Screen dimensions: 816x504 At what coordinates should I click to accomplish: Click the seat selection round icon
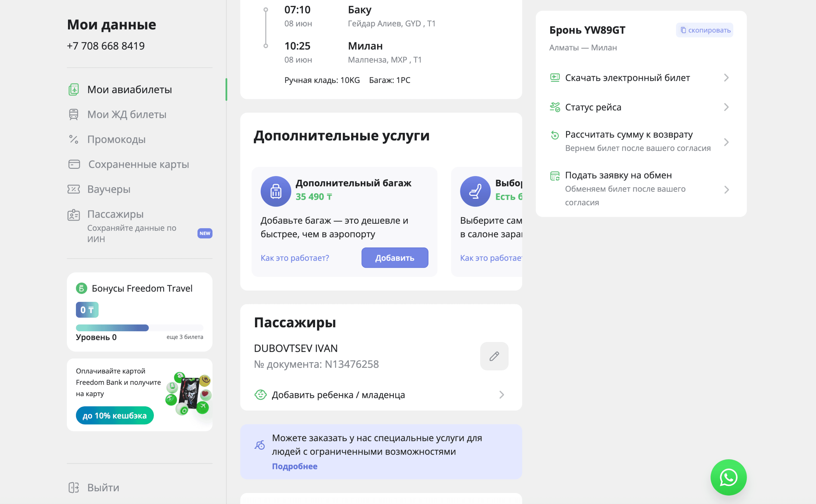[475, 191]
